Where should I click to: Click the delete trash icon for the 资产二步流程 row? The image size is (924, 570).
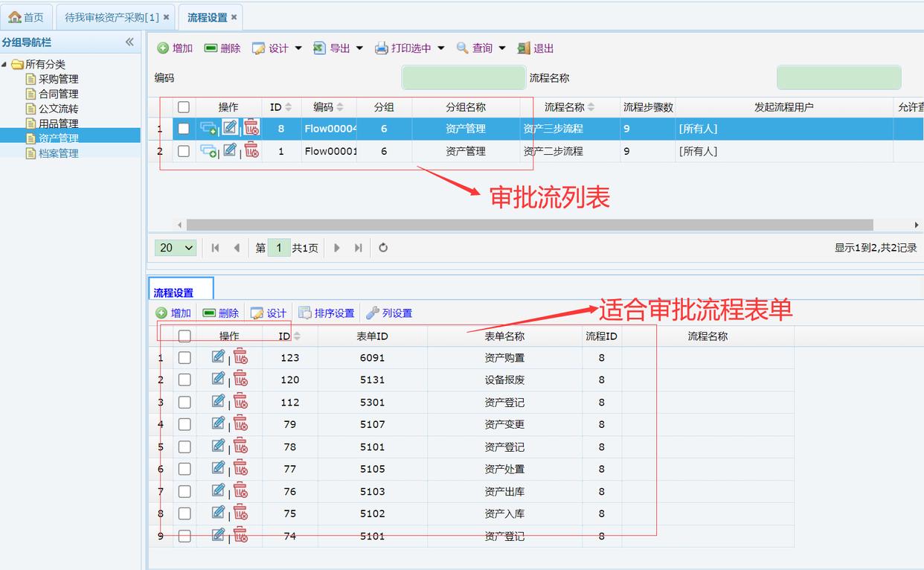(x=252, y=150)
